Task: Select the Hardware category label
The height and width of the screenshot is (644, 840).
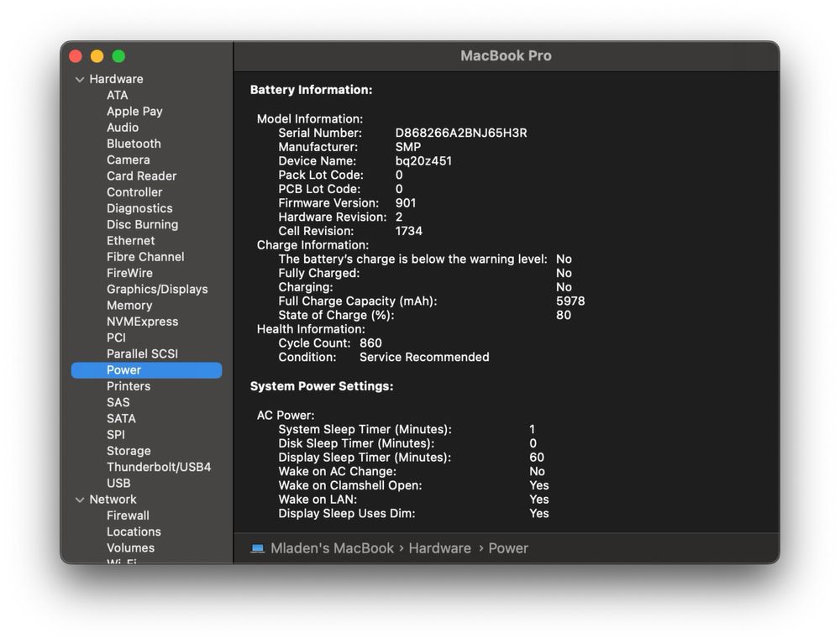Action: coord(116,79)
